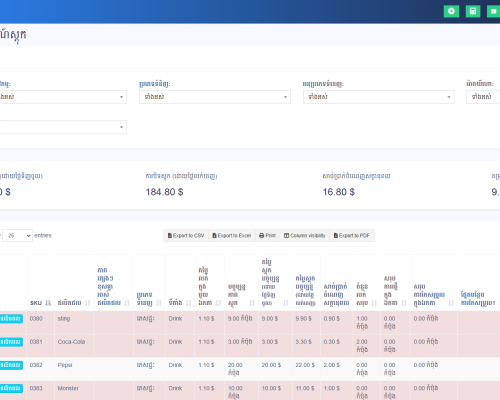This screenshot has height=400, width=500.
Task: Click cyan label button in the Coca-Cola row
Action: [11, 342]
